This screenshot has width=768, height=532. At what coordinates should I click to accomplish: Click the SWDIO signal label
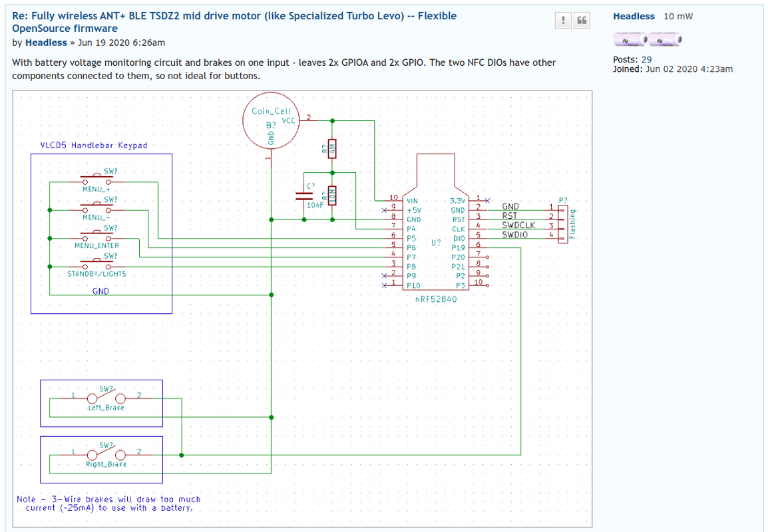click(x=515, y=235)
